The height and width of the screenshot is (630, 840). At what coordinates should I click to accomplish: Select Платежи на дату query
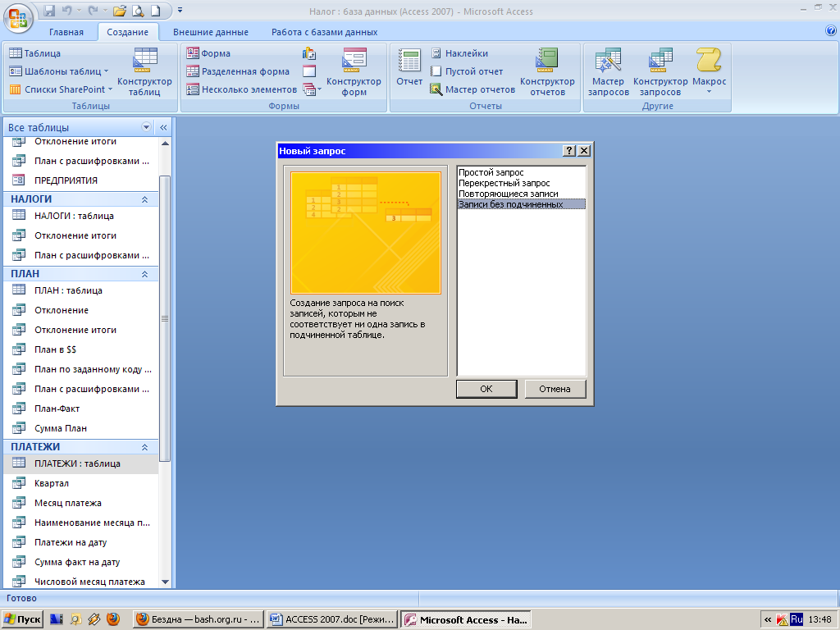point(81,542)
